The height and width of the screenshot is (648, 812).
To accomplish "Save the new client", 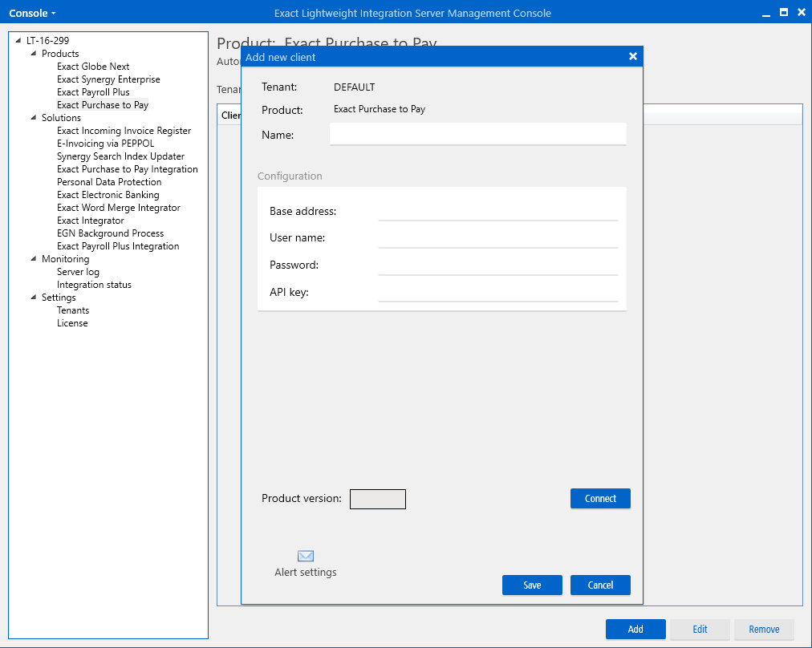I will (x=532, y=585).
